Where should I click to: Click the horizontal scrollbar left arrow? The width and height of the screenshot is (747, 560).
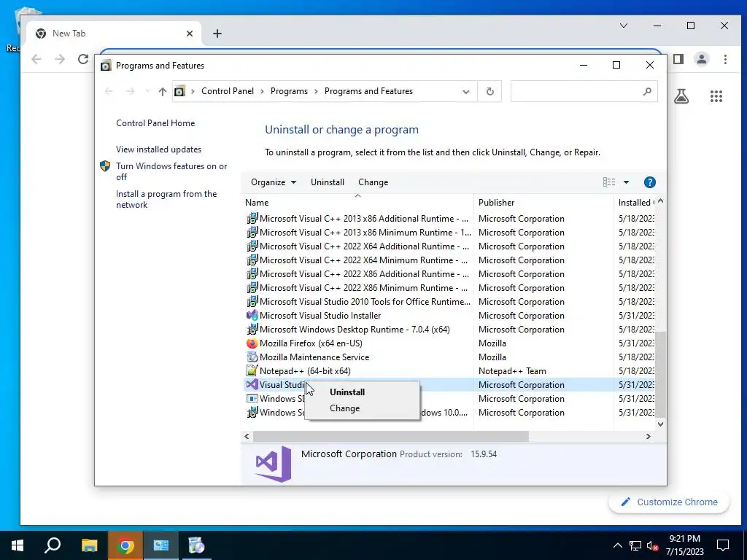click(247, 436)
